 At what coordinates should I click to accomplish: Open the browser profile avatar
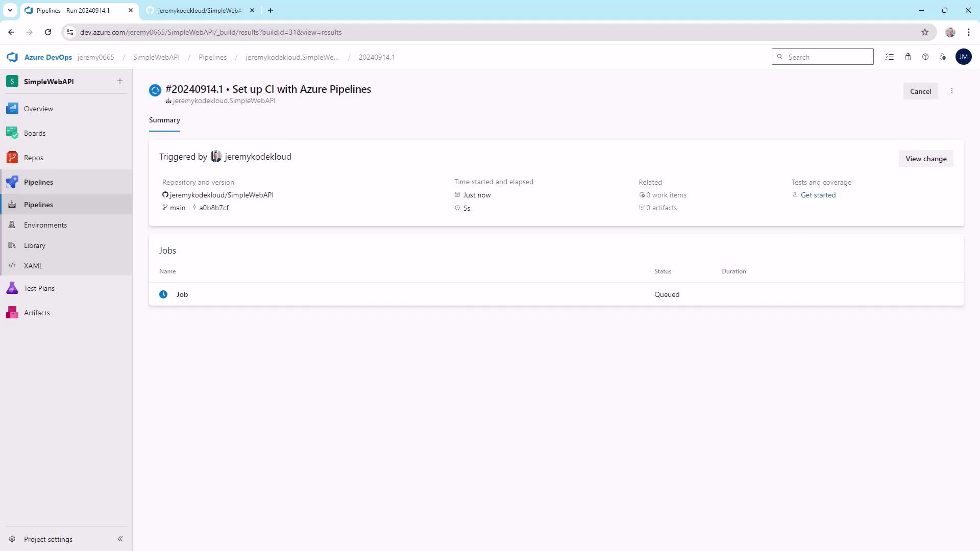pyautogui.click(x=950, y=32)
